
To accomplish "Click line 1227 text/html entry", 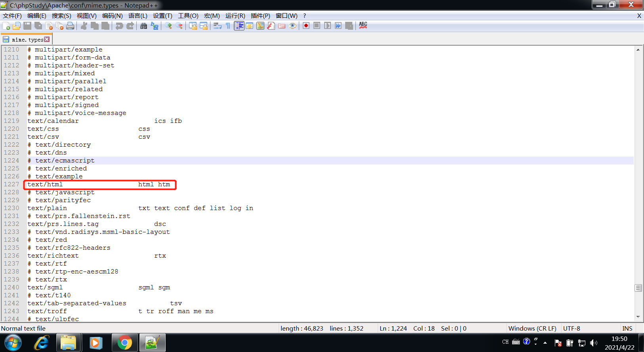I will click(99, 184).
